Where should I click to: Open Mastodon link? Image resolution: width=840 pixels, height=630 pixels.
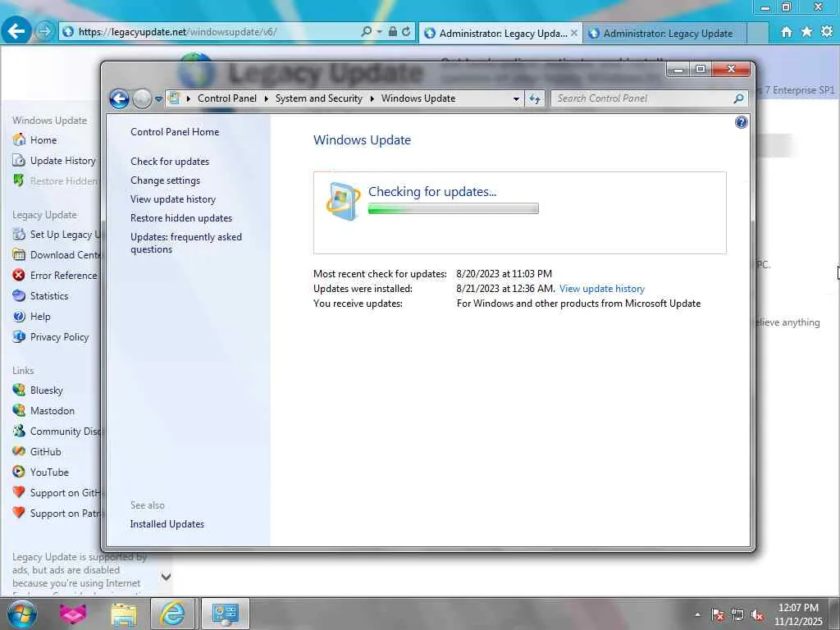tap(52, 411)
